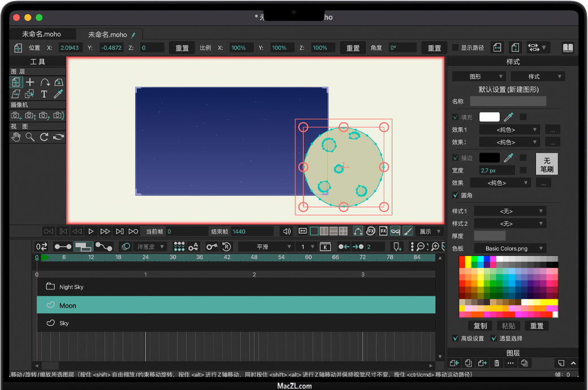Mute audio with the speaker icon
This screenshot has height=390, width=588.
(287, 231)
